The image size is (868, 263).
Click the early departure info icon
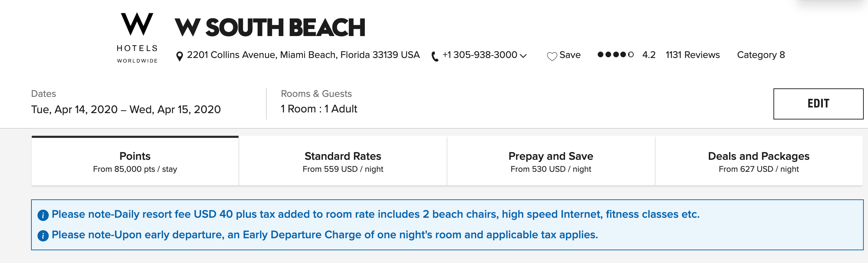(x=43, y=235)
